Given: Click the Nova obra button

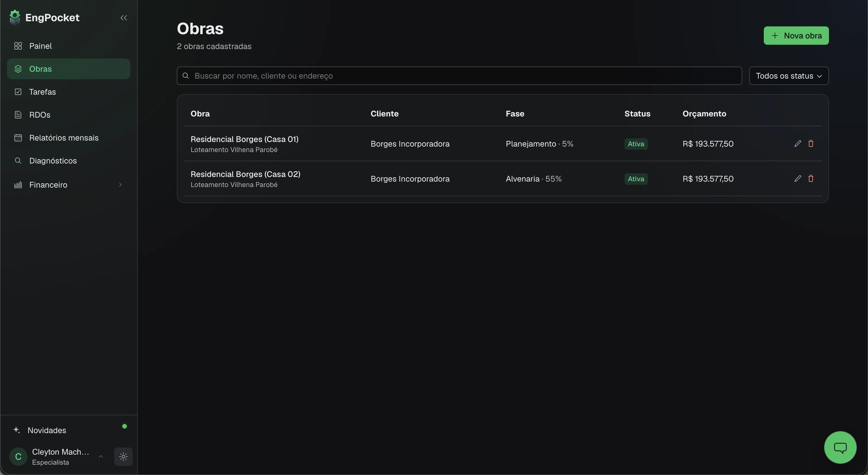Looking at the screenshot, I should (796, 36).
